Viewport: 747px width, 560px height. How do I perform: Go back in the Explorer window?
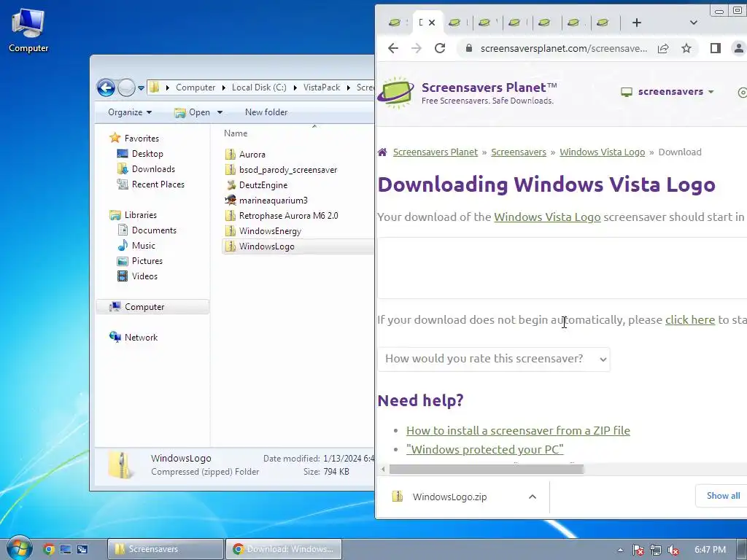(x=106, y=87)
